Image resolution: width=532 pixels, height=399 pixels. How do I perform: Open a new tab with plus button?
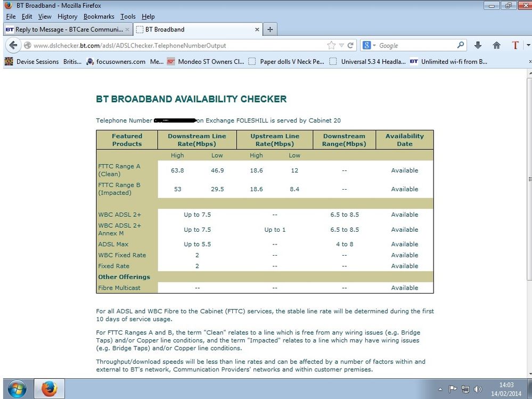pos(270,29)
